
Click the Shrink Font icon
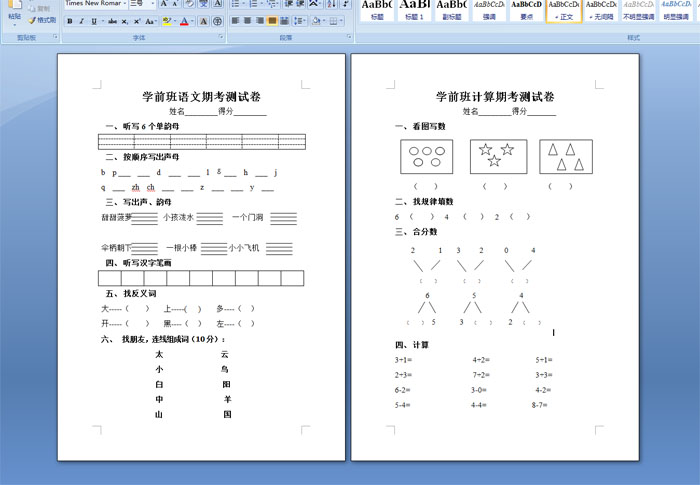[x=175, y=4]
